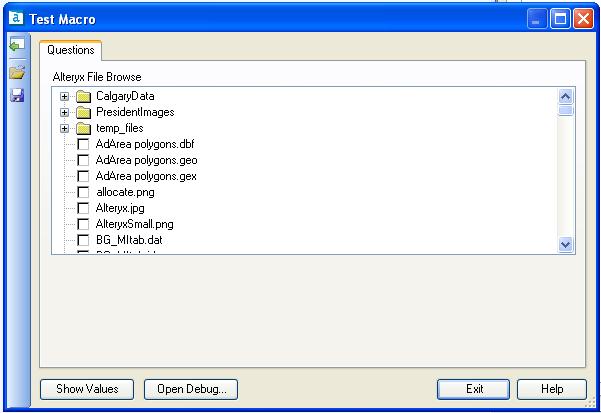The width and height of the screenshot is (601, 413).
Task: Maximize the Test Macro window
Action: 560,19
